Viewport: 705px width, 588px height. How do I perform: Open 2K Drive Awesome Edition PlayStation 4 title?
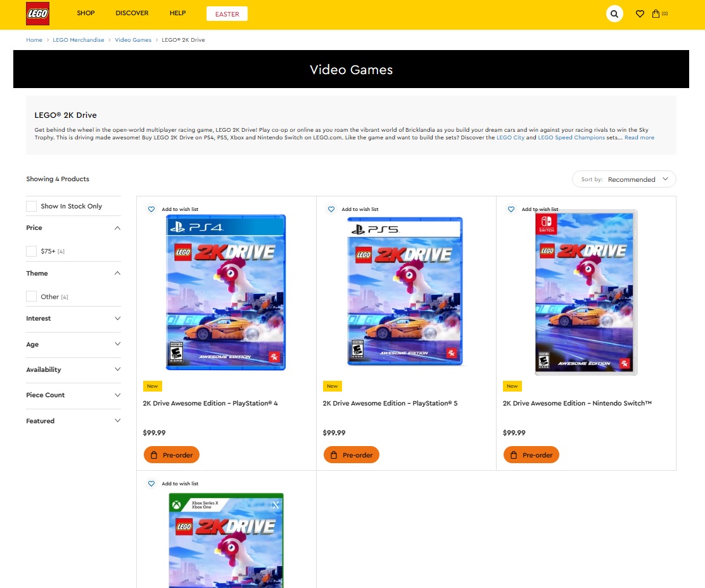(210, 404)
